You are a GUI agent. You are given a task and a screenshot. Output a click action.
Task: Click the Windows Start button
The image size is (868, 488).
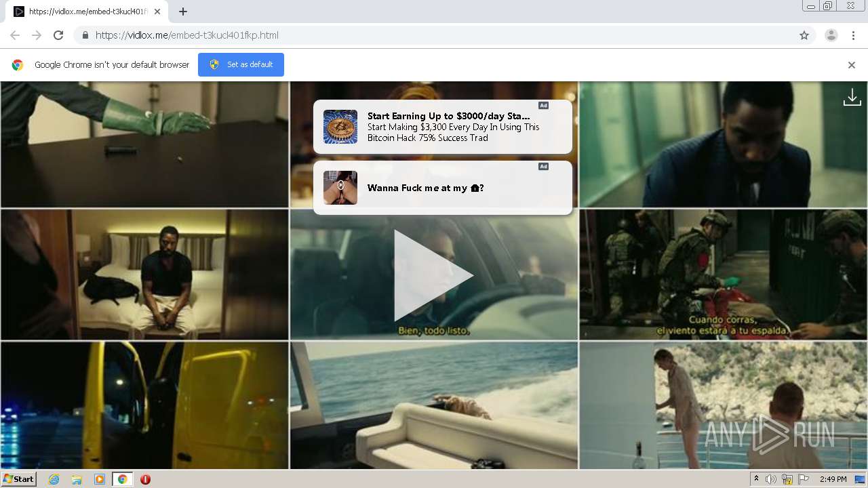click(x=19, y=479)
